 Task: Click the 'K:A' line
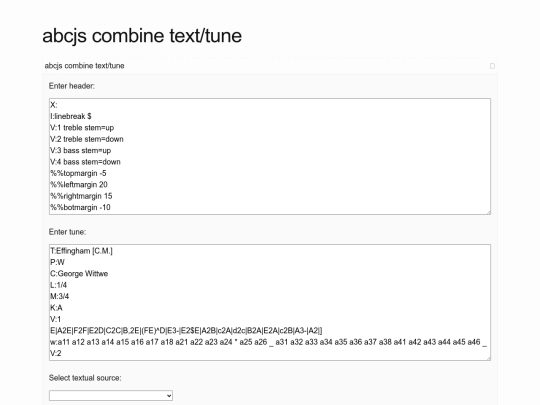56,308
